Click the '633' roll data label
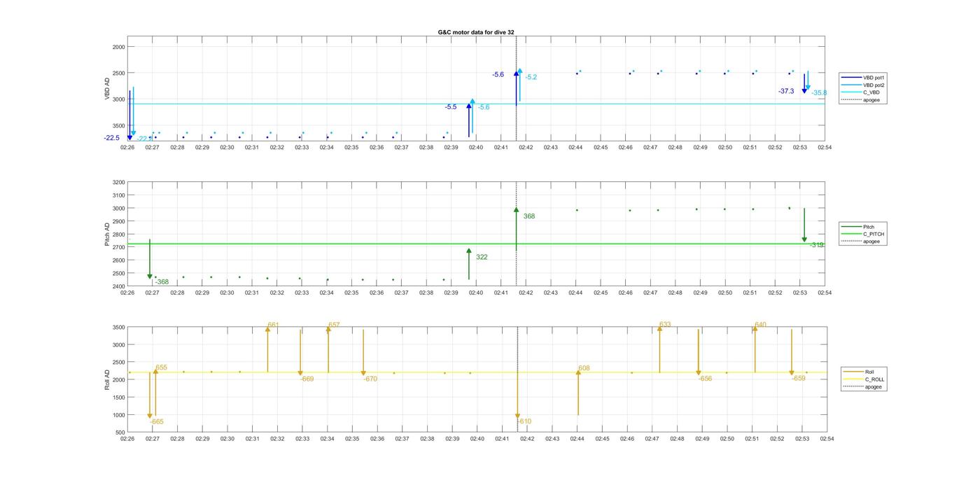Image resolution: width=980 pixels, height=485 pixels. 665,324
